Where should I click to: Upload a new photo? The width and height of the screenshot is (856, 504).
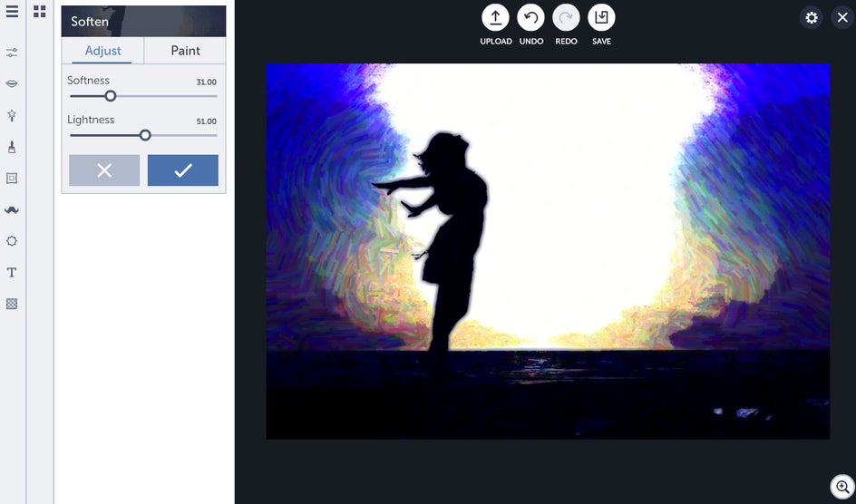point(495,17)
